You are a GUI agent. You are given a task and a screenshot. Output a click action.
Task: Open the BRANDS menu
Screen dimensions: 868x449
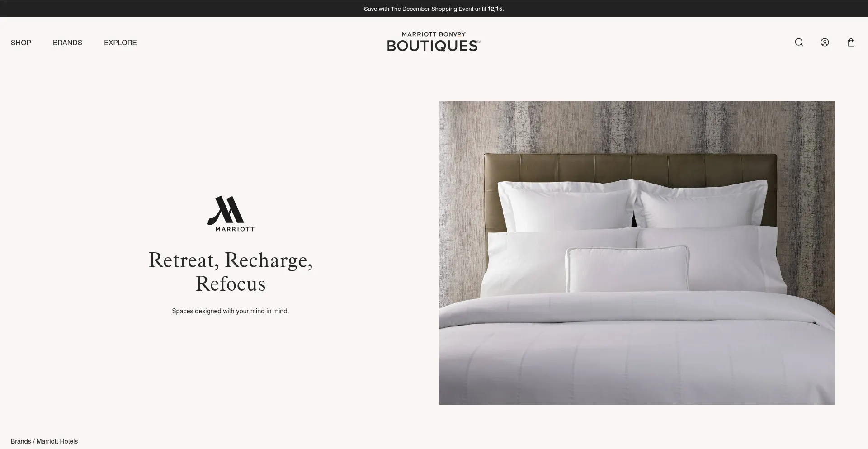(x=67, y=43)
